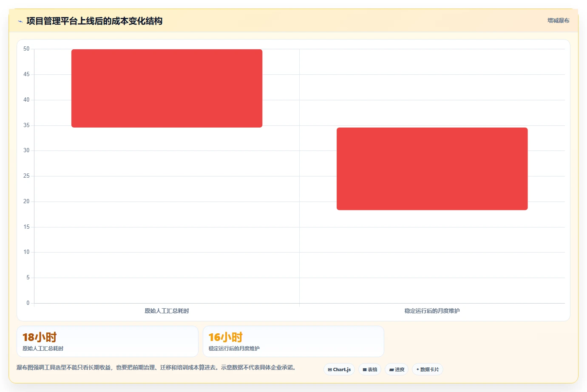Click y-axis value 25
587x392 pixels.
coord(26,176)
